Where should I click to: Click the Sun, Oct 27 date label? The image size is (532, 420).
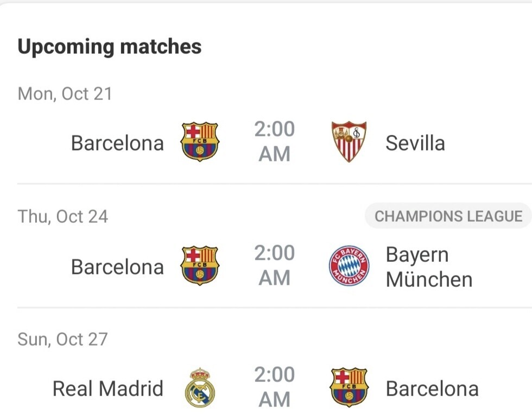point(63,339)
